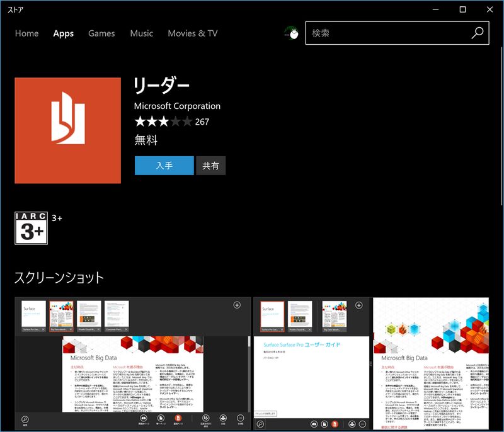The image size is (504, 432).
Task: Open the Microsoft Corporation publisher link
Action: pyautogui.click(x=177, y=106)
